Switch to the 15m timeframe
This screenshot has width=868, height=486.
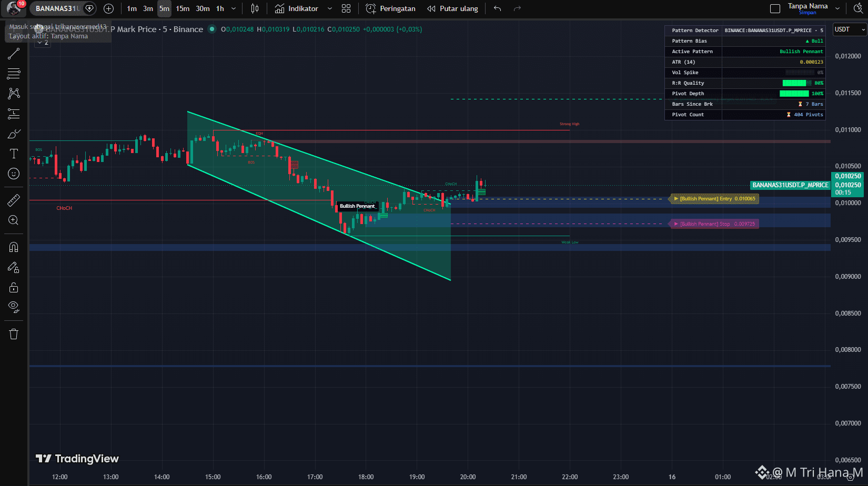tap(183, 8)
